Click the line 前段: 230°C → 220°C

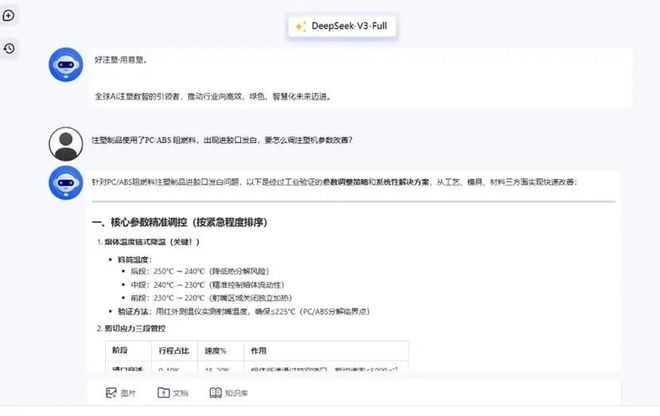(211, 298)
